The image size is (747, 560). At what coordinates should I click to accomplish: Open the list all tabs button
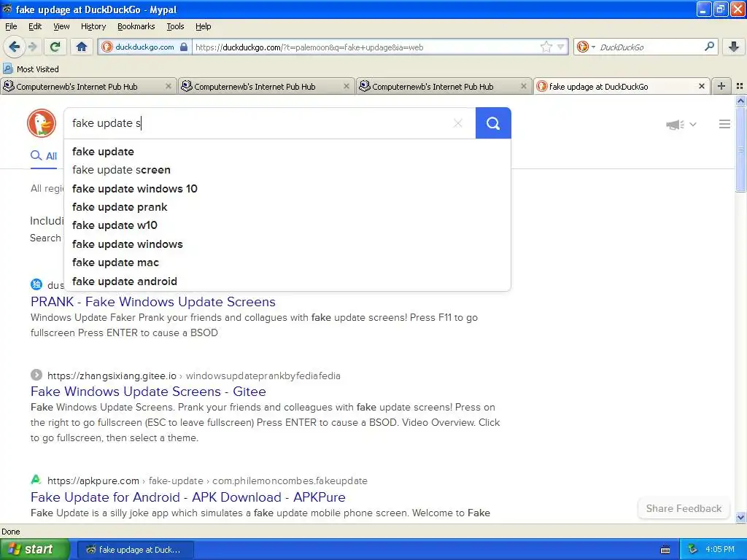tap(740, 86)
